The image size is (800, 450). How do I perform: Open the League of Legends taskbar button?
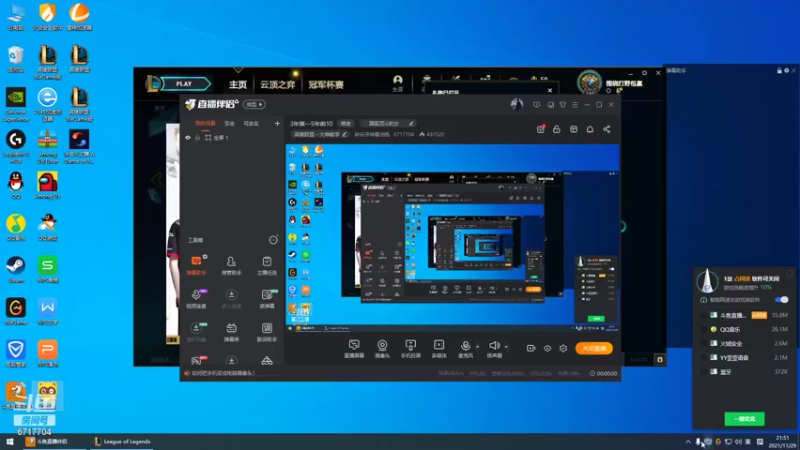click(x=122, y=442)
